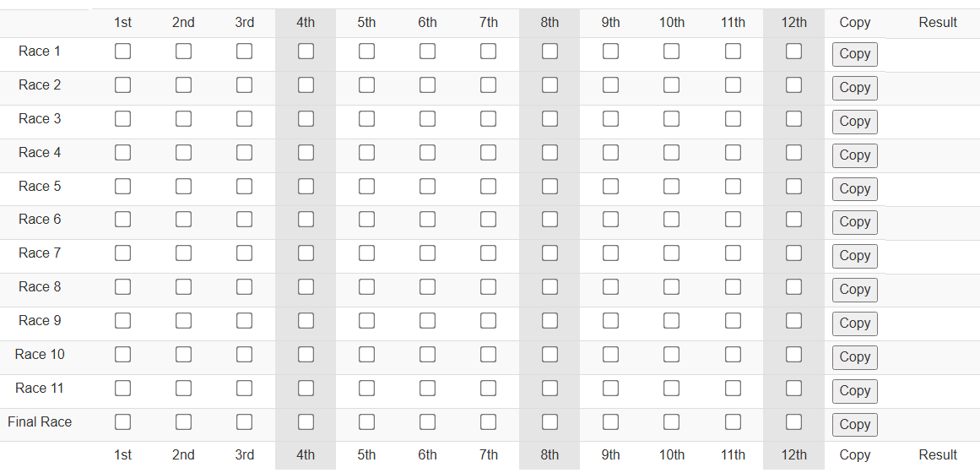This screenshot has width=980, height=473.
Task: Mark Race 4 as 6th place
Action: (427, 153)
